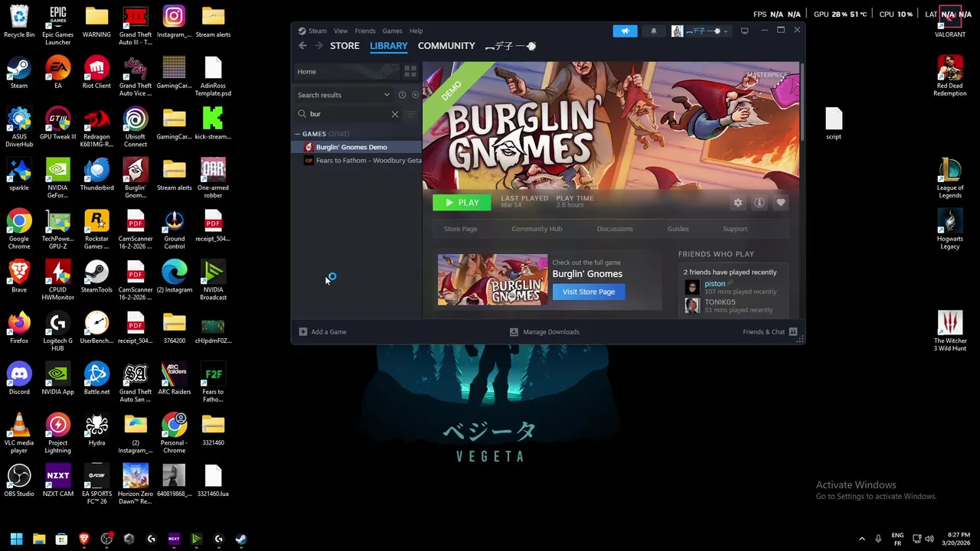Open Steam icon in the taskbar
Image resolution: width=980 pixels, height=551 pixels.
coord(241,539)
